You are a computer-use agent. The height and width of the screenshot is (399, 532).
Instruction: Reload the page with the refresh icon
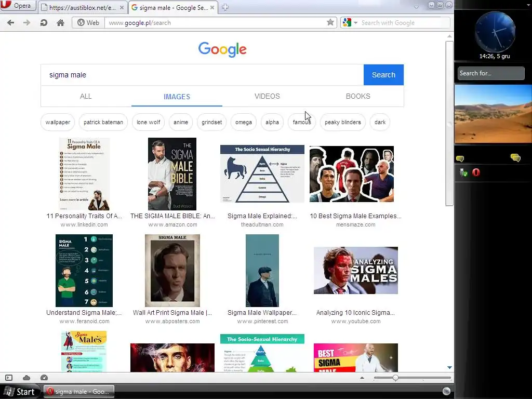[x=44, y=23]
